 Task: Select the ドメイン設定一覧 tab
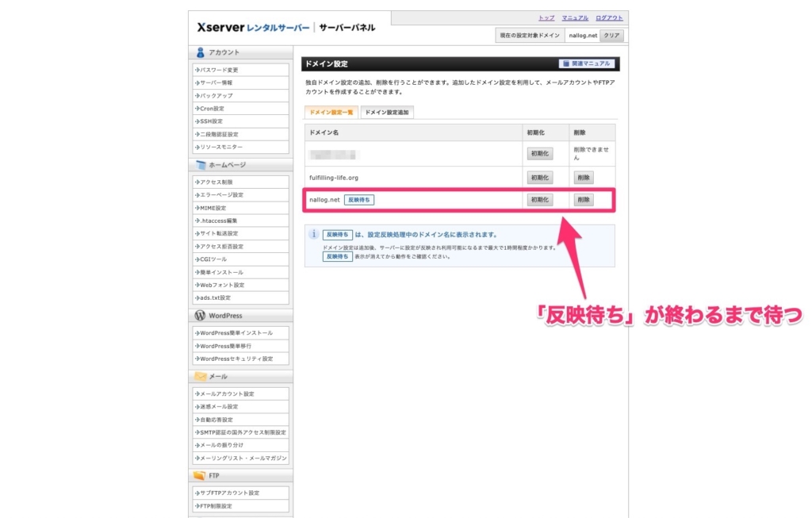[x=331, y=113]
